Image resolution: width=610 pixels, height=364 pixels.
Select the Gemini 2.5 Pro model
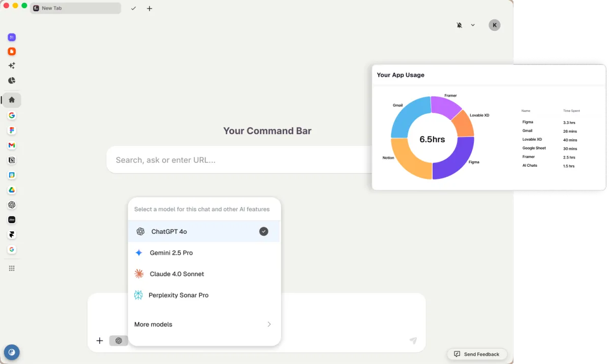coord(204,253)
